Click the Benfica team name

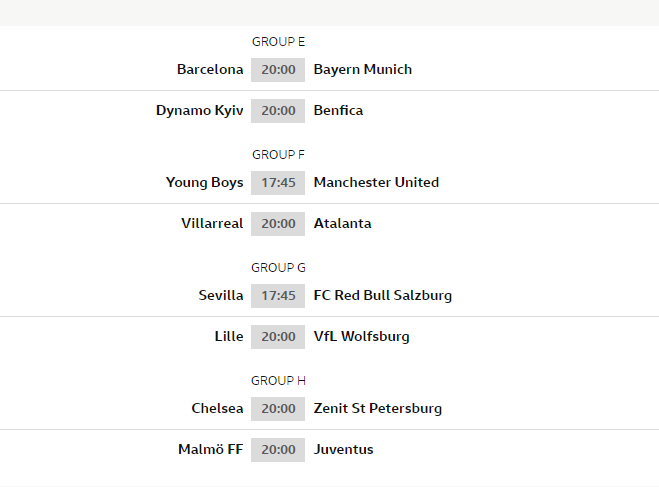339,110
